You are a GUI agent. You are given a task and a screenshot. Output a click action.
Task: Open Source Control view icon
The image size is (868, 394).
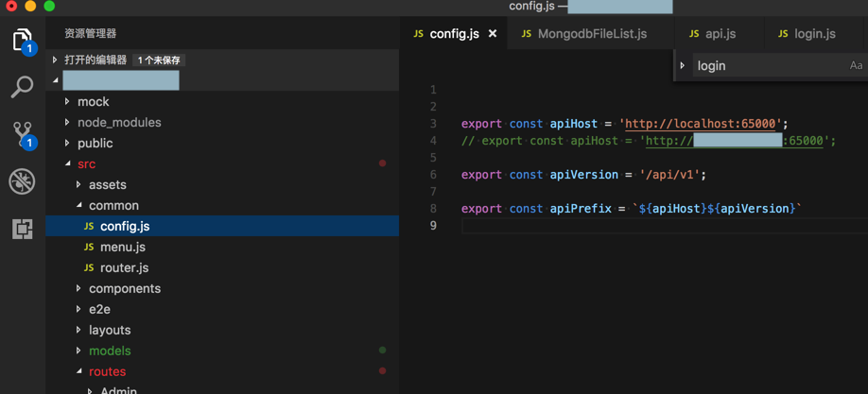[x=22, y=134]
